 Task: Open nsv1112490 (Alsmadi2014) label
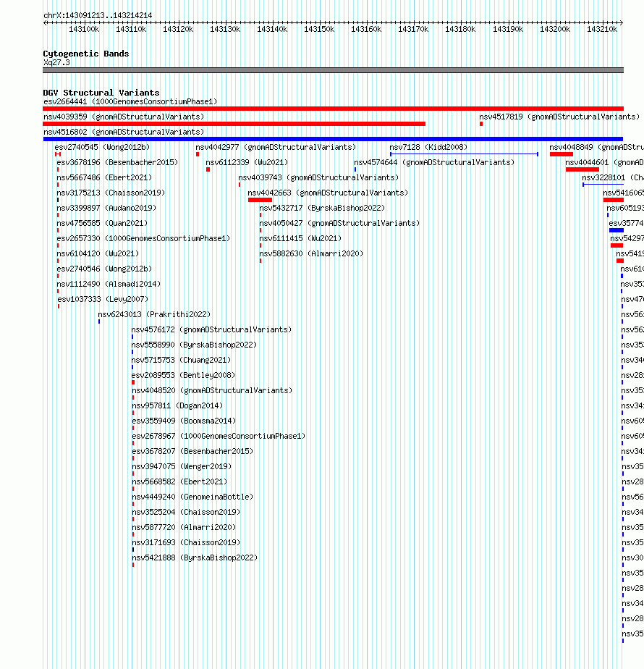[x=109, y=284]
